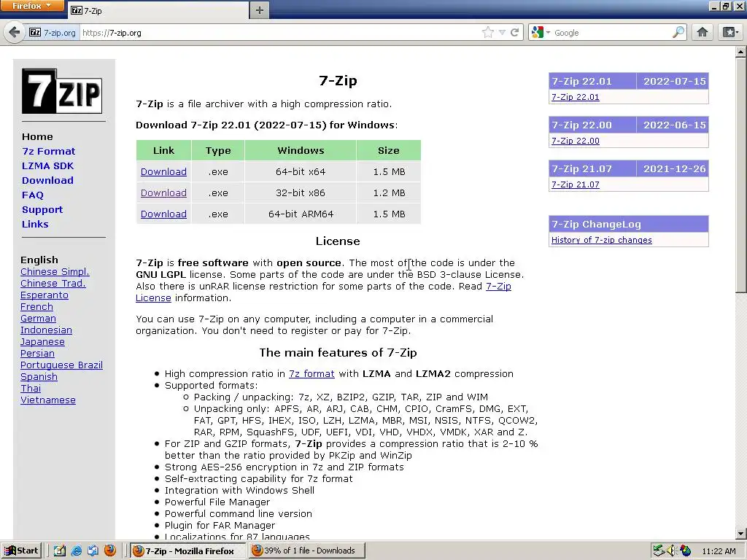Viewport: 747px width, 560px height.
Task: Open History of 7-zip changes link
Action: click(x=602, y=240)
